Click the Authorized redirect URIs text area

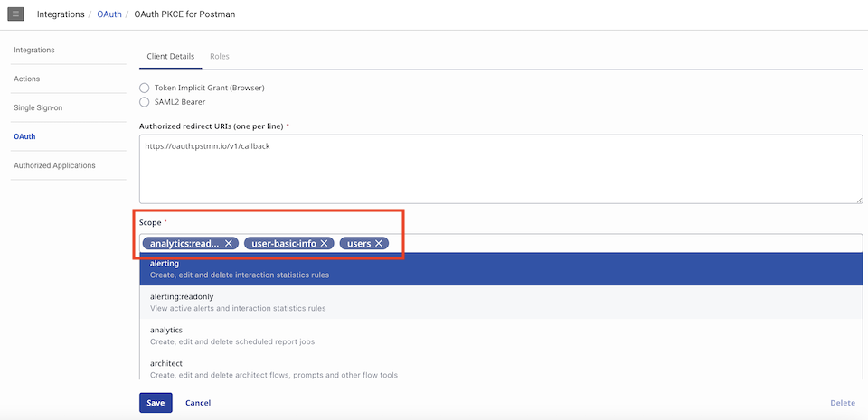click(x=501, y=172)
